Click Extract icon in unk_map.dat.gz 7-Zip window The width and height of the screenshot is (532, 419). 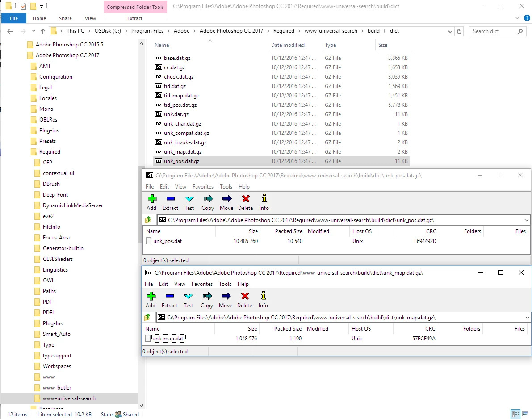point(170,296)
